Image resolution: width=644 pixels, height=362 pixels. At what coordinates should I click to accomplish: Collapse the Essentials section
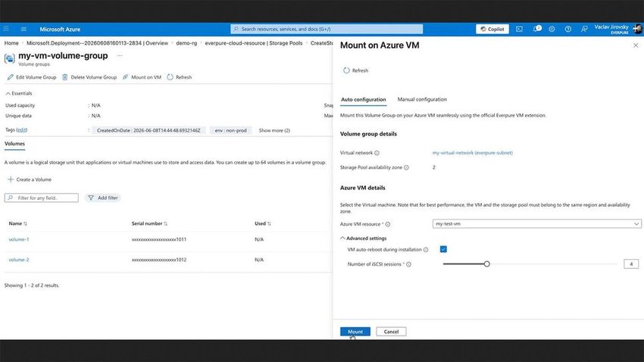tap(19, 93)
